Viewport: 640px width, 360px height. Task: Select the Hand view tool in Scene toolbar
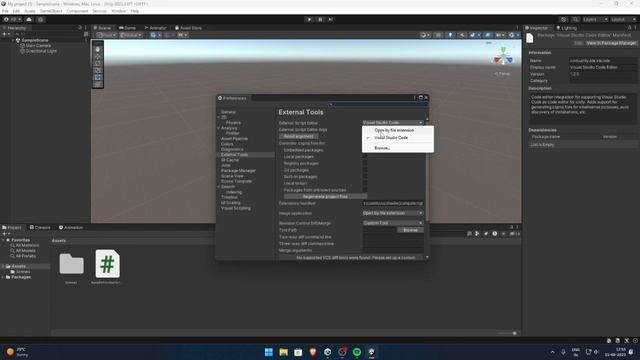[98, 49]
